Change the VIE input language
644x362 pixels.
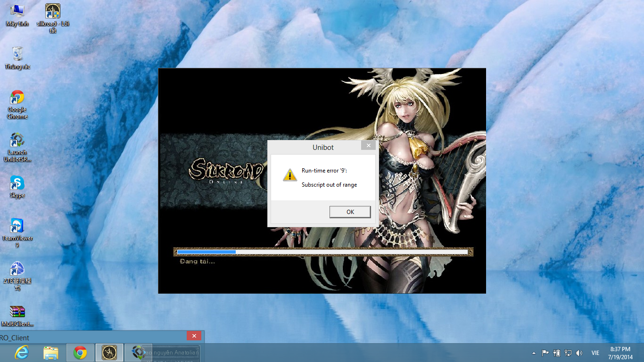(x=595, y=353)
